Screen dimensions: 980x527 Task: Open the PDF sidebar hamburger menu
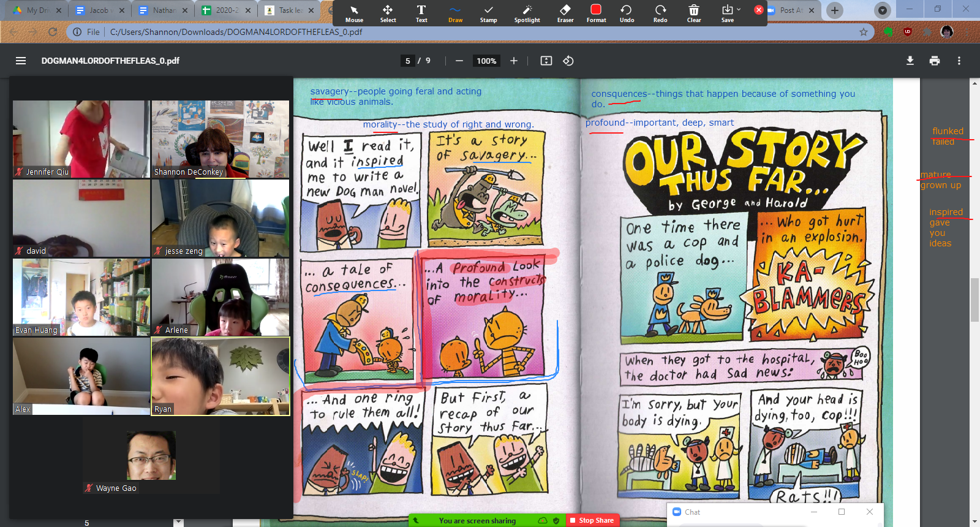point(21,61)
